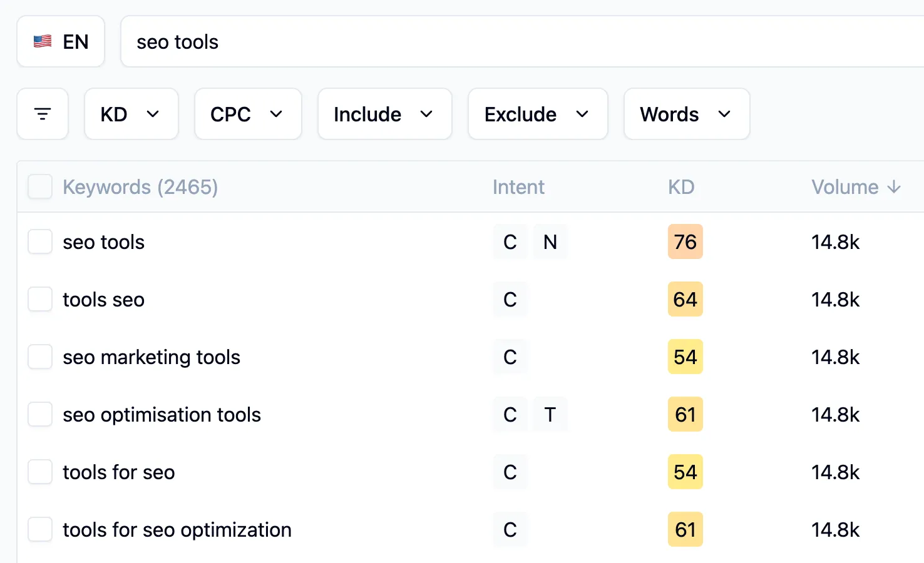Sort by the Intent column header
Image resolution: width=924 pixels, height=563 pixels.
[518, 187]
